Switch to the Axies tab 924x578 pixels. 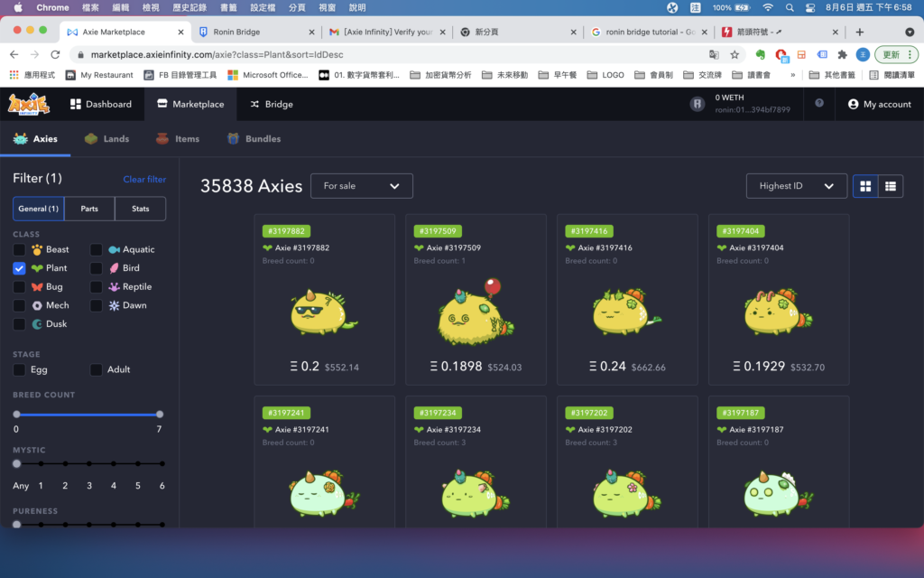[35, 138]
